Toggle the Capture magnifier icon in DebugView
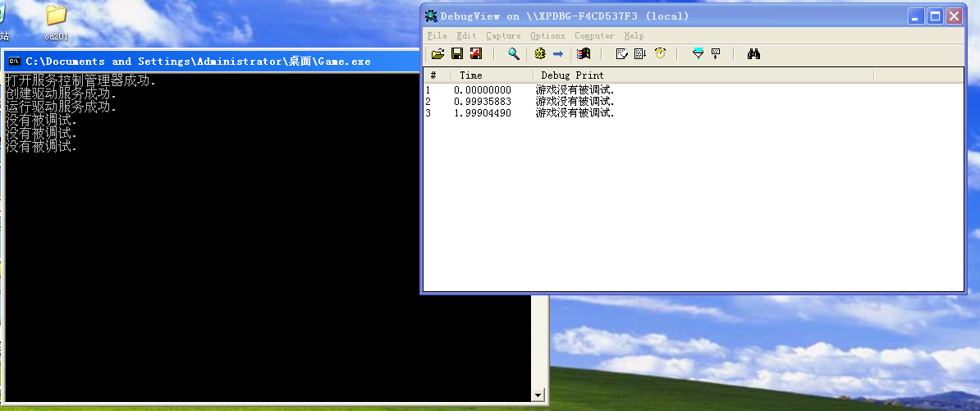The width and height of the screenshot is (980, 411). 514,53
